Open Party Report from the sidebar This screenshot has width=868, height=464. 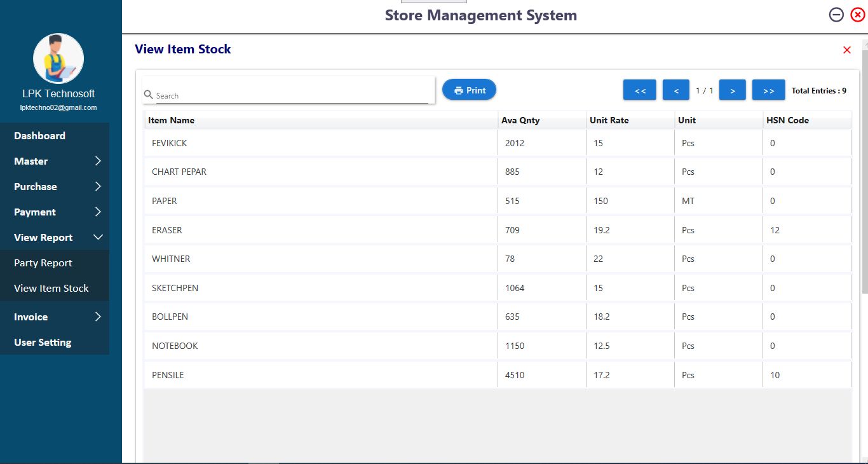coord(43,263)
